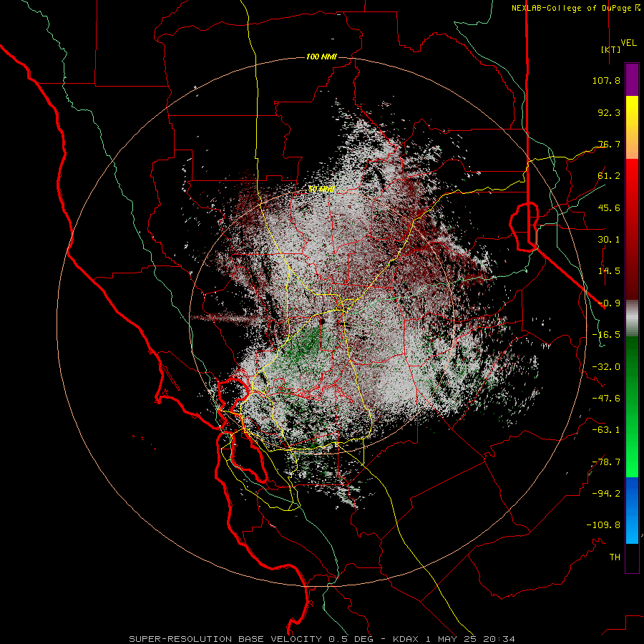Screen dimensions: 644x644
Task: Click the TH label under the scale
Action: (x=615, y=557)
